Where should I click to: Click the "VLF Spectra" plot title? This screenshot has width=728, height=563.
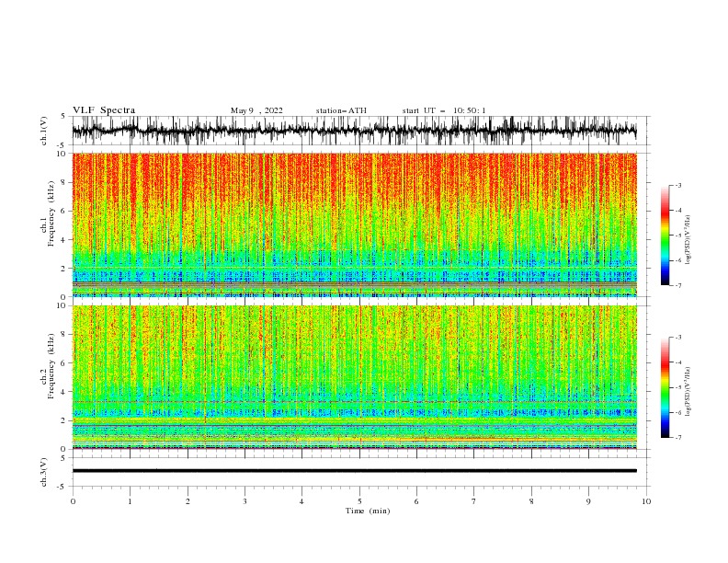pos(104,110)
